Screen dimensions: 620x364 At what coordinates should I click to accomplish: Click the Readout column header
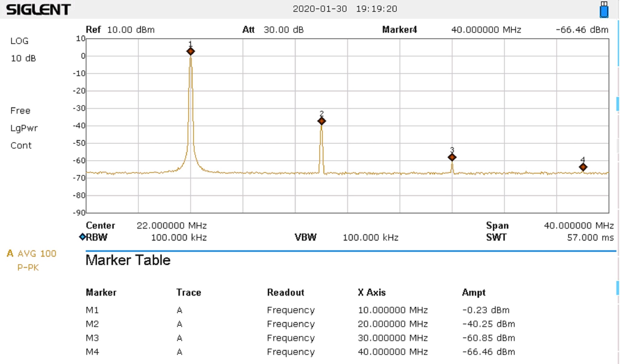click(x=285, y=292)
